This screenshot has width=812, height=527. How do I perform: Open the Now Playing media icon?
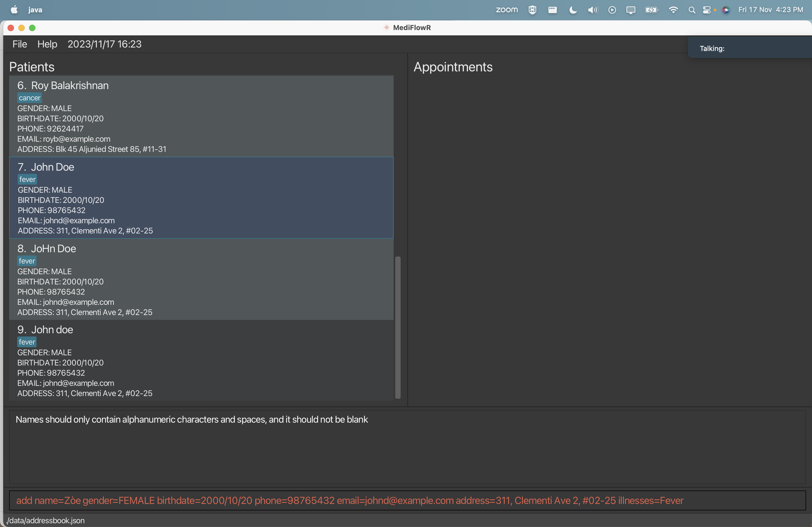tap(612, 10)
